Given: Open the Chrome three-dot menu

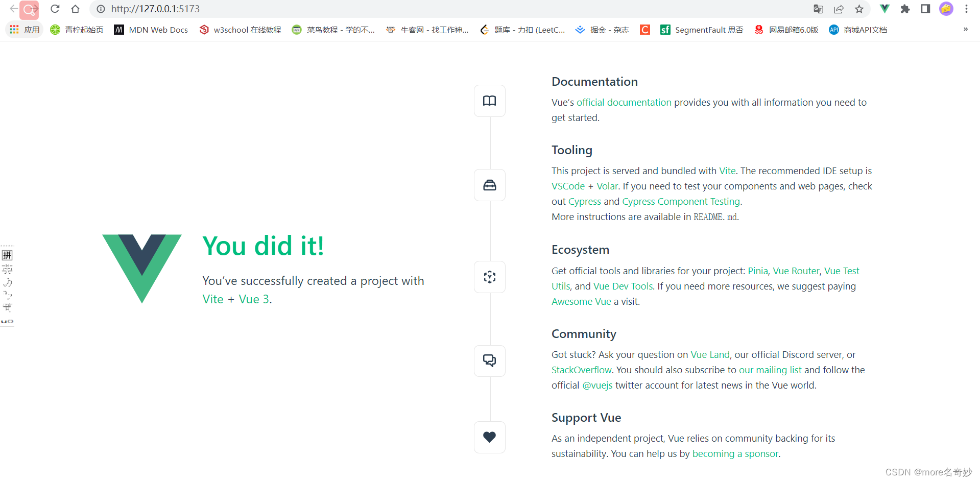Looking at the screenshot, I should (x=967, y=9).
